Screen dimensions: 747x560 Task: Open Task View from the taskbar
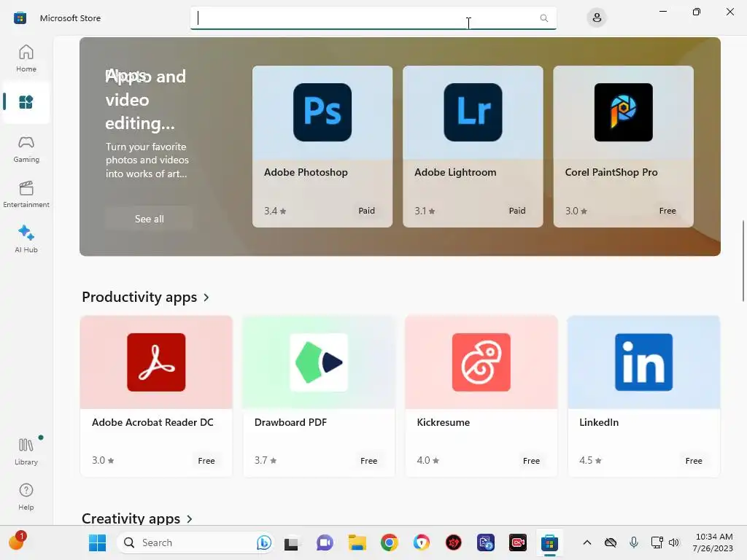(x=291, y=543)
